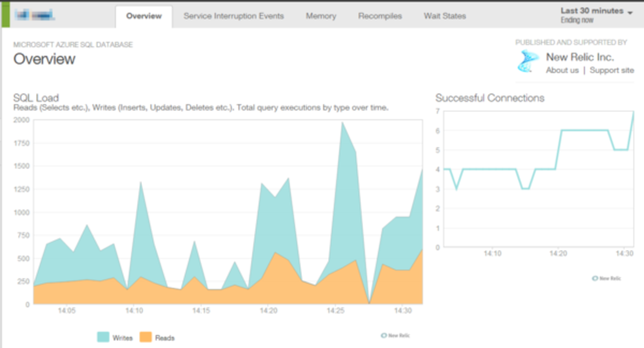Click the Overview page heading

45,59
